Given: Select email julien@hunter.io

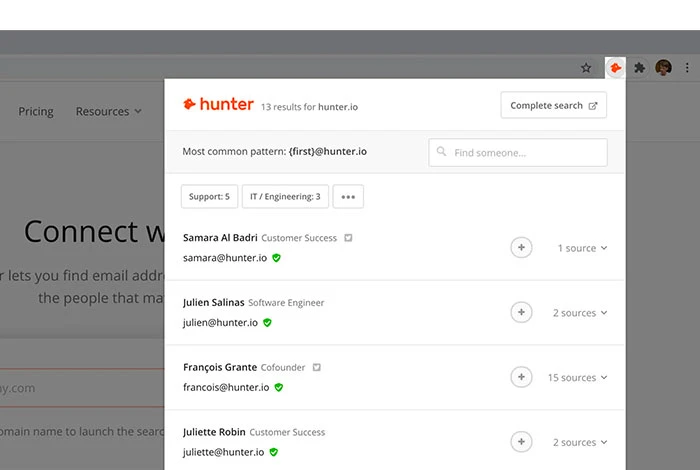Looking at the screenshot, I should (221, 323).
